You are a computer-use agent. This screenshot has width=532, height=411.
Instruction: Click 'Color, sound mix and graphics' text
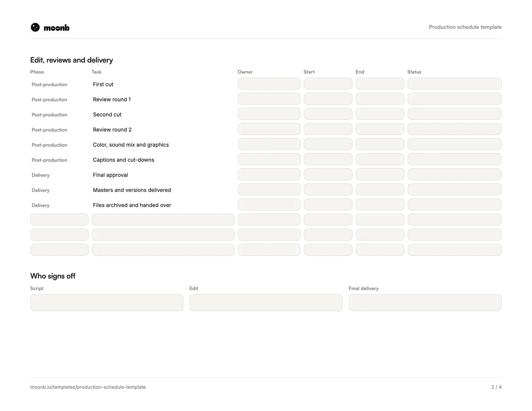[x=131, y=145]
